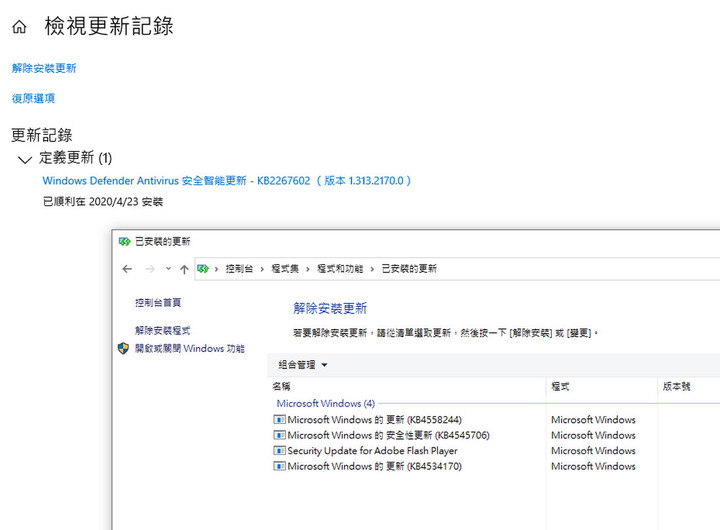
Task: Click Microsoft Windows program cell for KB4534170
Action: click(593, 467)
